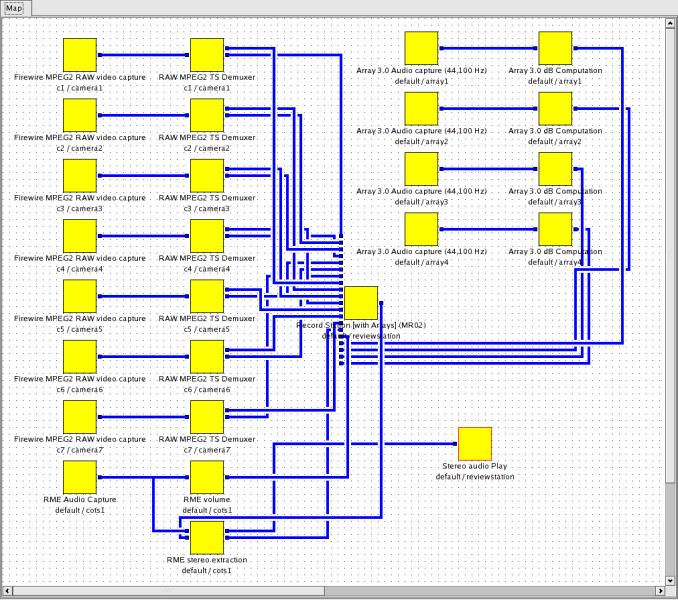Select the Record Station (MR02) node
The image size is (678, 600).
(361, 303)
